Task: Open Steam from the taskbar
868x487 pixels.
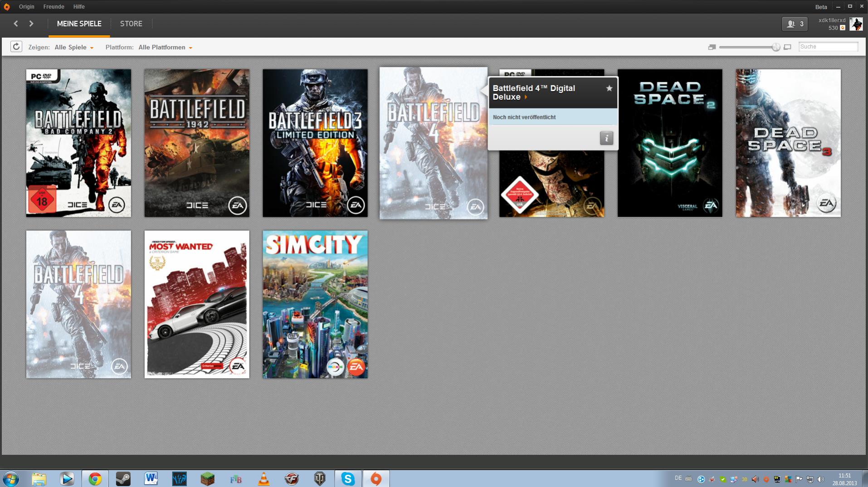Action: (x=123, y=479)
